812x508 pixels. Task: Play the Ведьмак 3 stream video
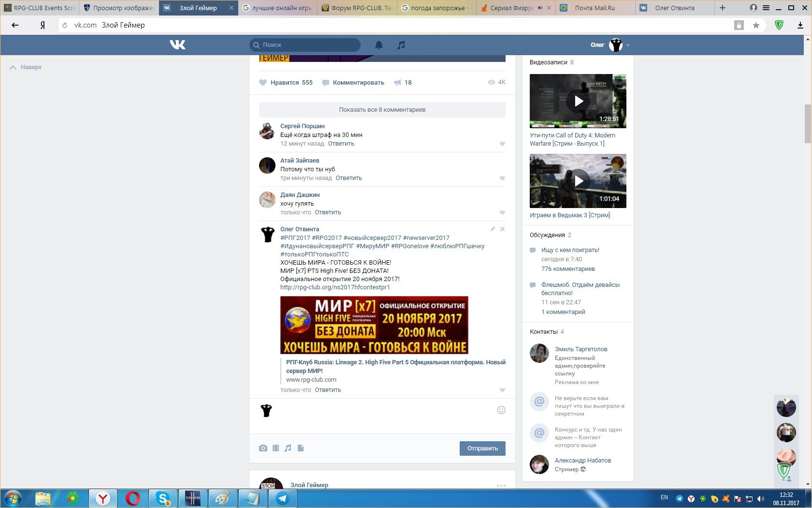tap(578, 181)
